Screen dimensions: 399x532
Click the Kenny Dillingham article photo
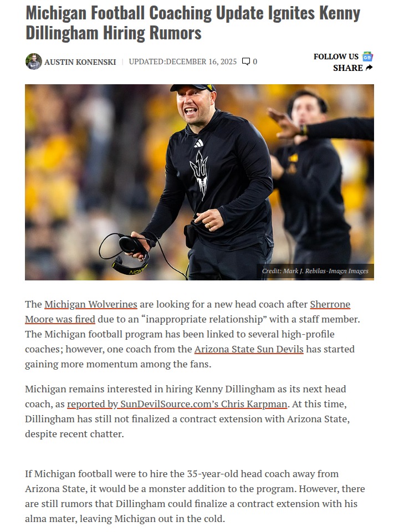[x=199, y=182]
